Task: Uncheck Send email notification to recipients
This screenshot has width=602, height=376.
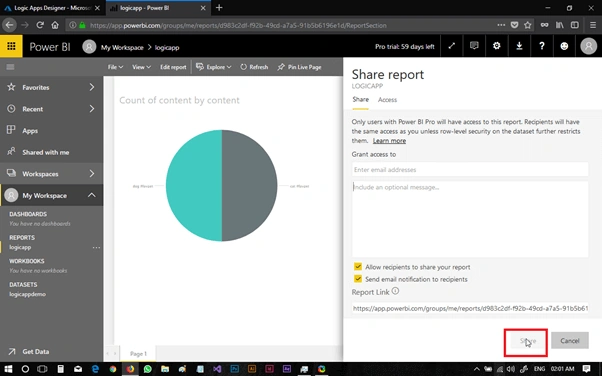Action: tap(358, 279)
